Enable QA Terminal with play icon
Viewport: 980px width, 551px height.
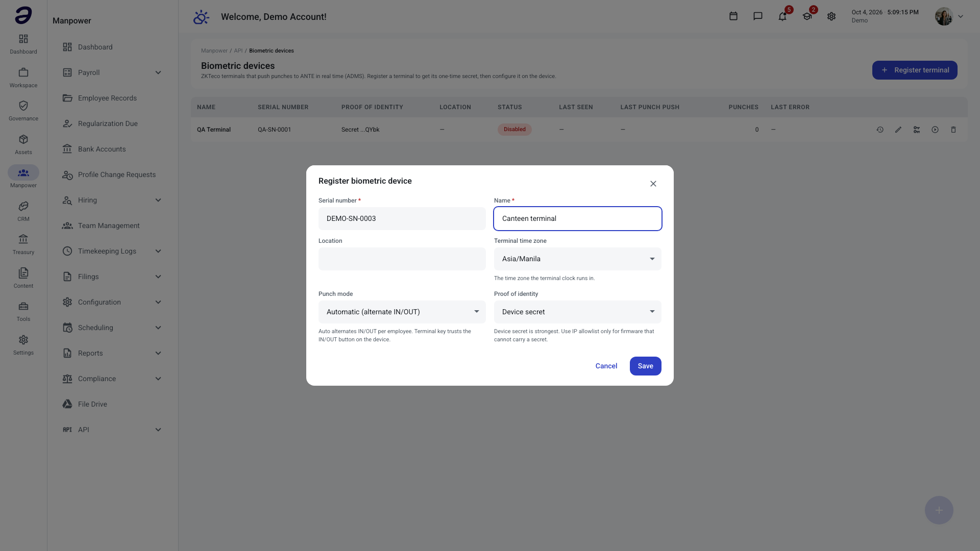point(935,130)
